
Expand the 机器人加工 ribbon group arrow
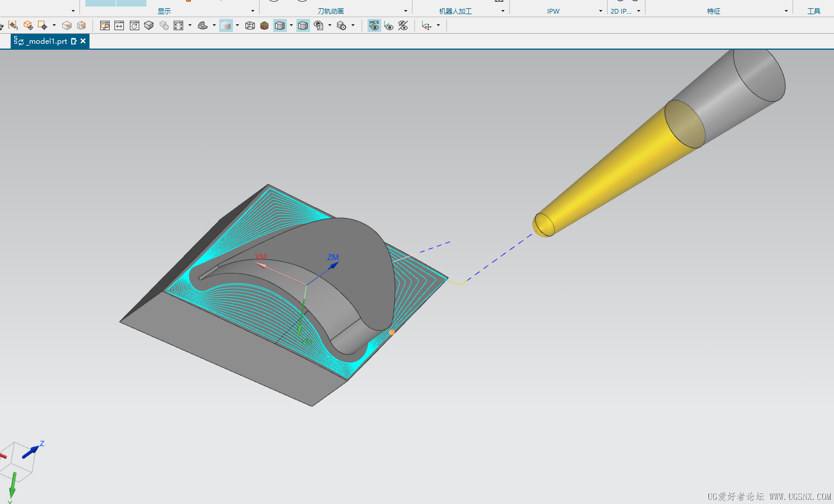[503, 11]
